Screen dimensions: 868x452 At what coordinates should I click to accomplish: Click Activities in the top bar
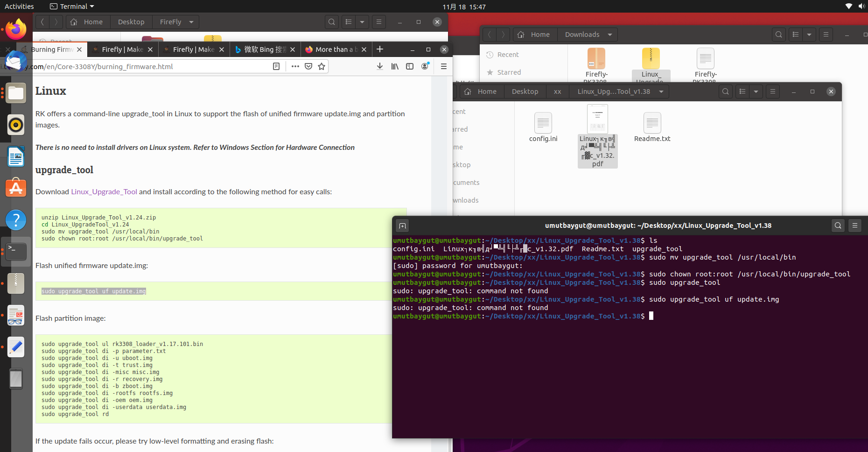[x=19, y=7]
